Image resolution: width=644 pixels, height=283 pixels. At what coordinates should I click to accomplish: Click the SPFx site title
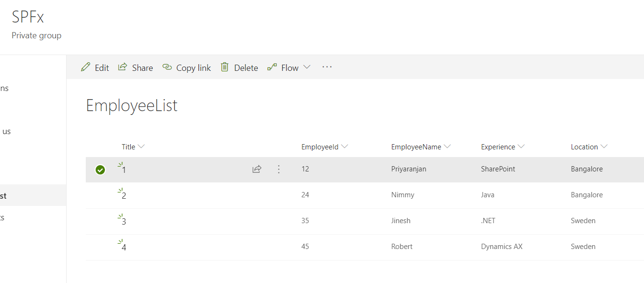28,17
